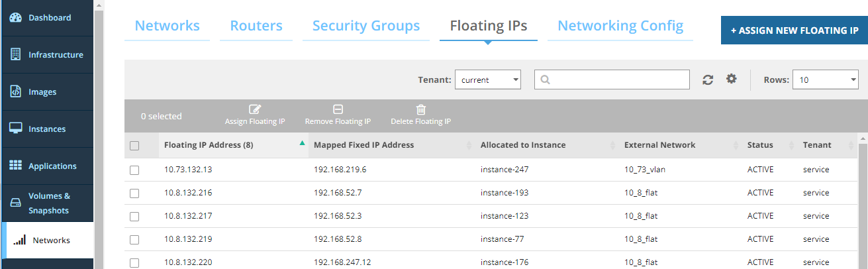Screen dimensions: 868x269
Task: Click the Remove Floating IP minus icon
Action: (x=338, y=110)
